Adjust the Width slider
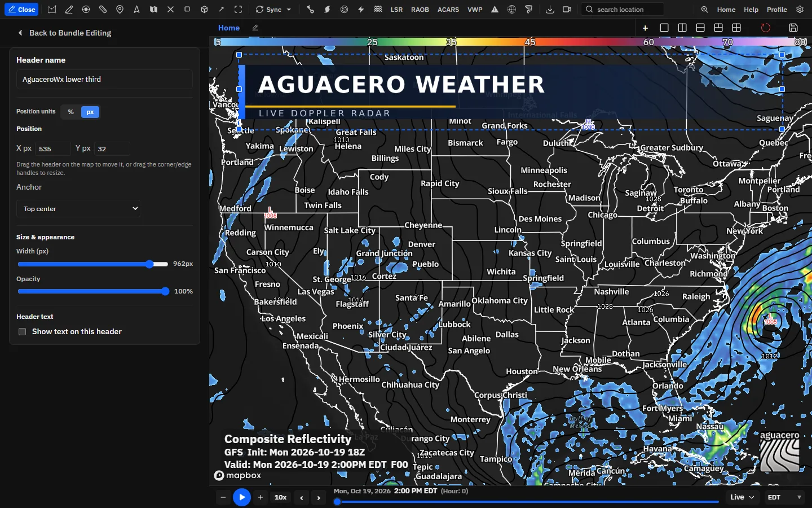 (93, 264)
